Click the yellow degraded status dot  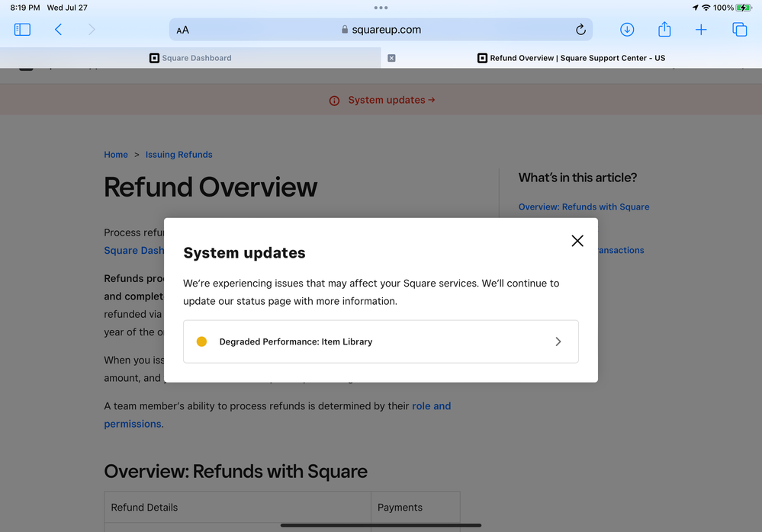click(x=201, y=341)
